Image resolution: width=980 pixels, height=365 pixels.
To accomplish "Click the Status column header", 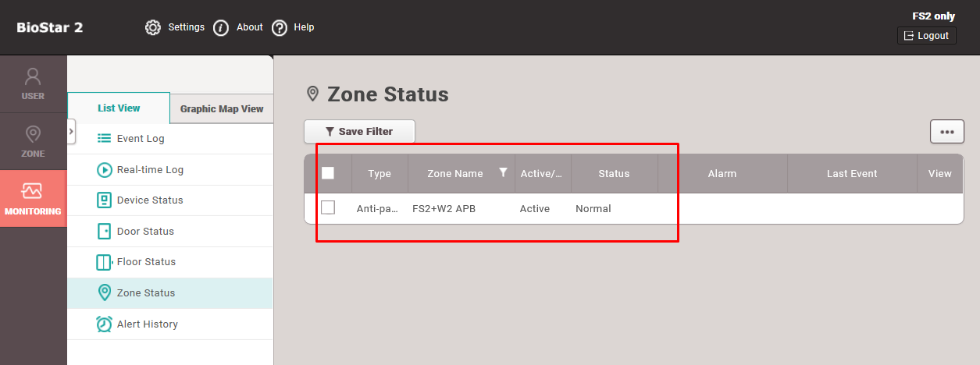I will click(614, 174).
